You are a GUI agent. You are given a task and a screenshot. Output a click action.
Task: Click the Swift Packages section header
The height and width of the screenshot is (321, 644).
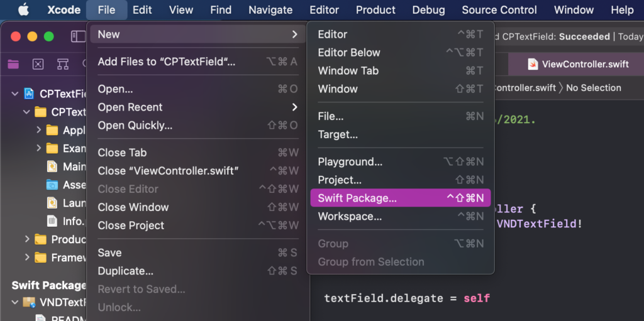click(49, 285)
